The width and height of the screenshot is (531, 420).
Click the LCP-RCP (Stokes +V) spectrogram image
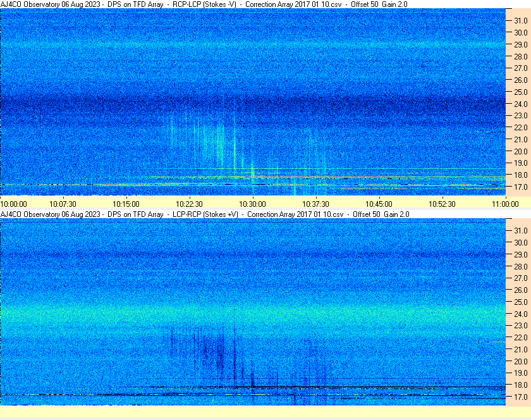coord(253,312)
